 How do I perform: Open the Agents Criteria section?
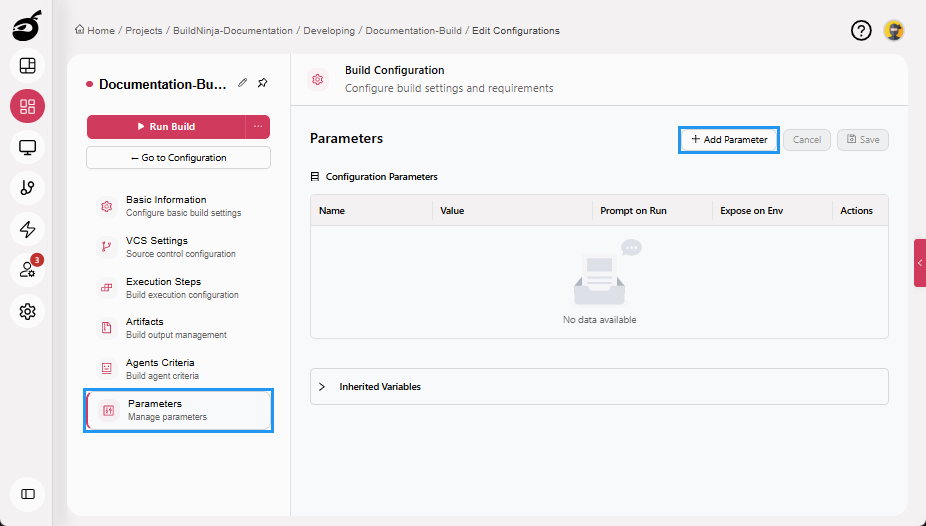tap(178, 368)
